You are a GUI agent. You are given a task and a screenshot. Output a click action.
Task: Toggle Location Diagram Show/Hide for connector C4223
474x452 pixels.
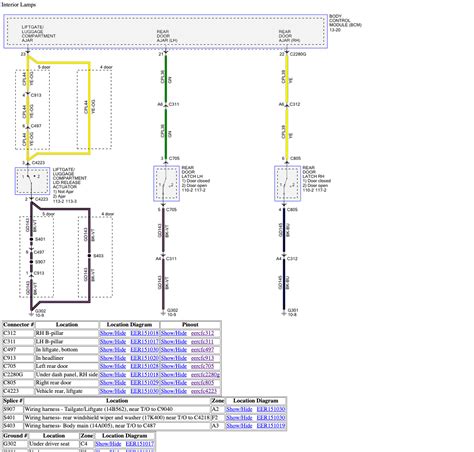(113, 391)
